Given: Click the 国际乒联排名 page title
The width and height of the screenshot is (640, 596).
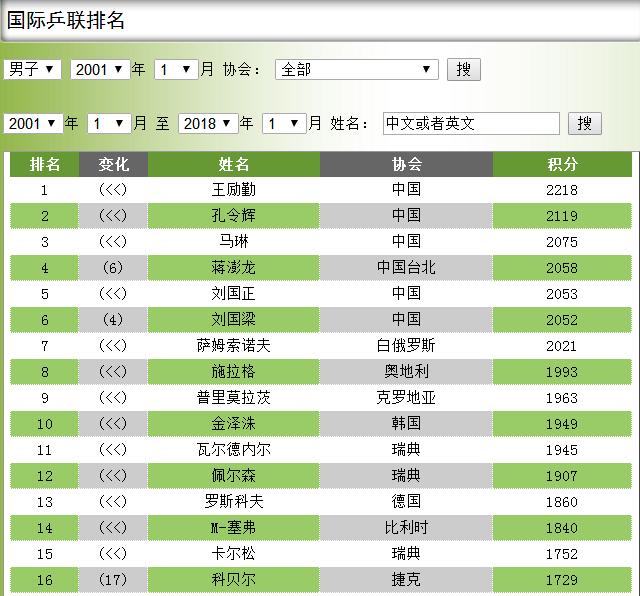Looking at the screenshot, I should click(x=66, y=20).
